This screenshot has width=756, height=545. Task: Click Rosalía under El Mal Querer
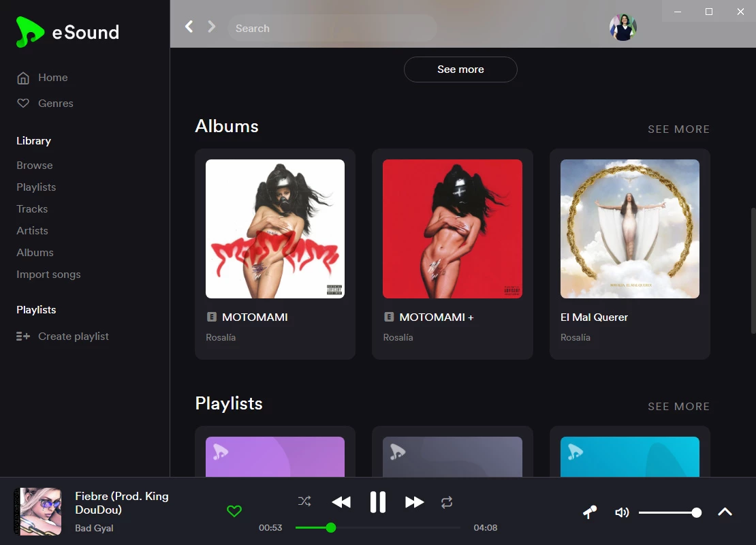[576, 338]
